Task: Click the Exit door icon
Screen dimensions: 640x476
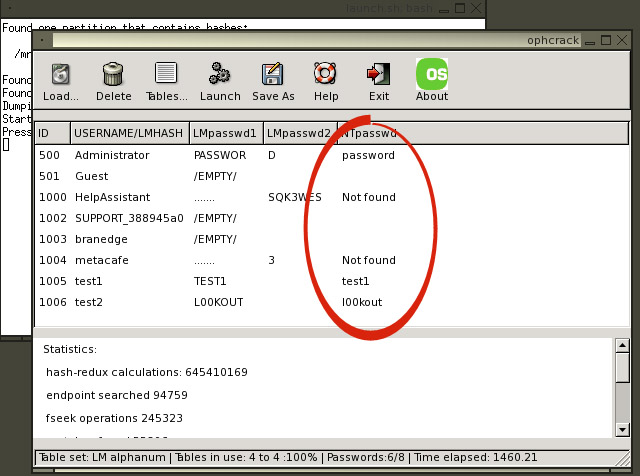Action: (379, 74)
